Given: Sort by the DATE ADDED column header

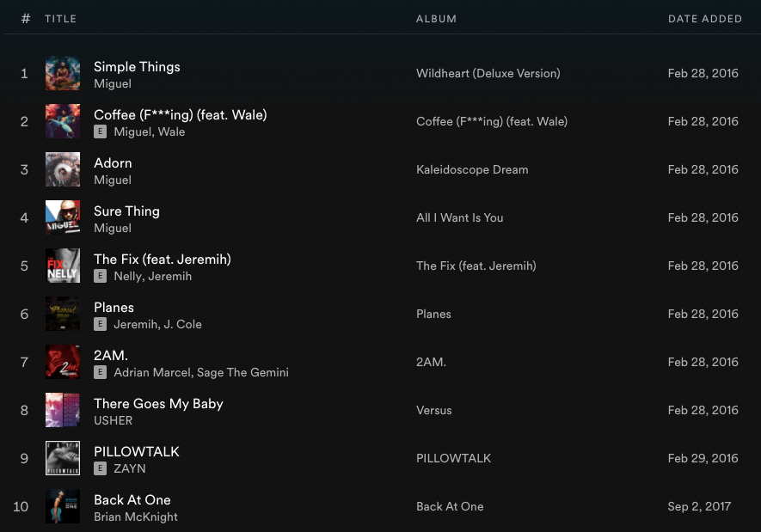Looking at the screenshot, I should pyautogui.click(x=705, y=19).
